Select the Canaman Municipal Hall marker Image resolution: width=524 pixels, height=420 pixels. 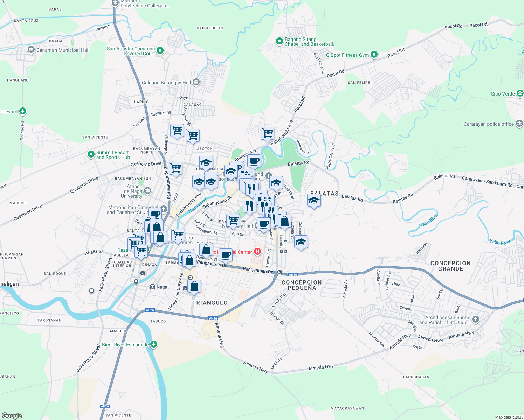pos(31,50)
